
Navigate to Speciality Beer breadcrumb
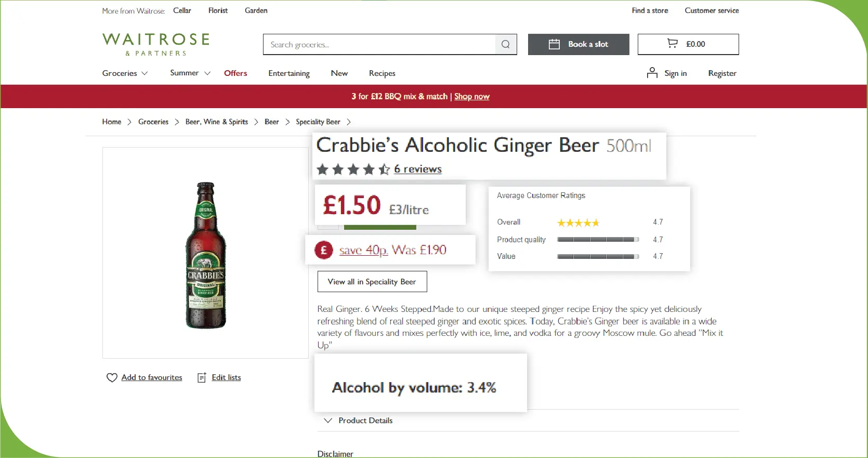click(x=318, y=122)
